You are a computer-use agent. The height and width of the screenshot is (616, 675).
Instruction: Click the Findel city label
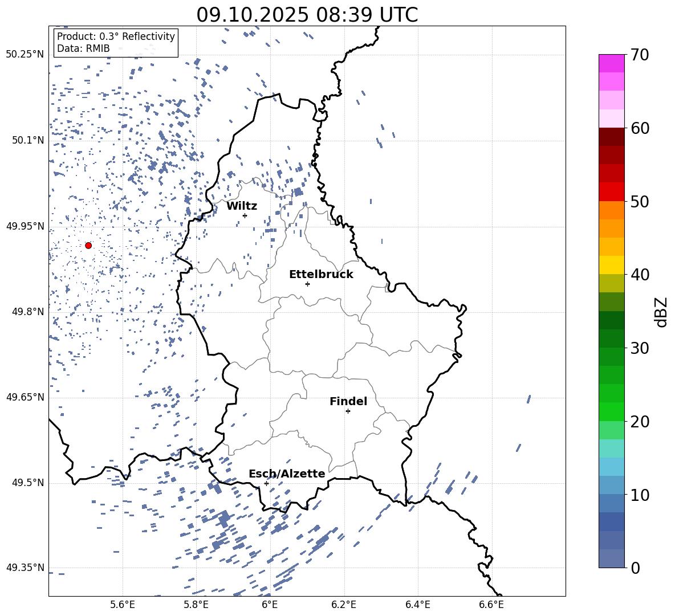point(348,401)
